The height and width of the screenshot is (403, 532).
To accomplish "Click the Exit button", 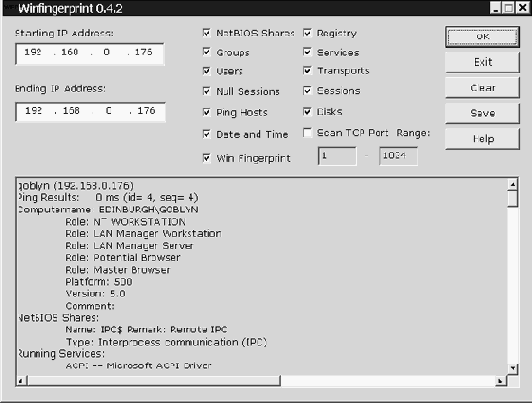I will coord(482,62).
